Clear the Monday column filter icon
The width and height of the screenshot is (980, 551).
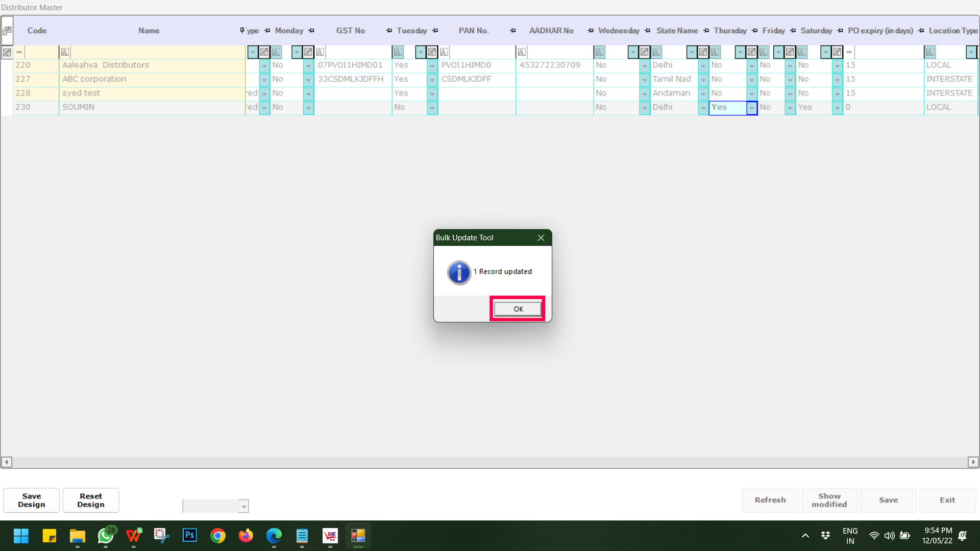pyautogui.click(x=308, y=52)
